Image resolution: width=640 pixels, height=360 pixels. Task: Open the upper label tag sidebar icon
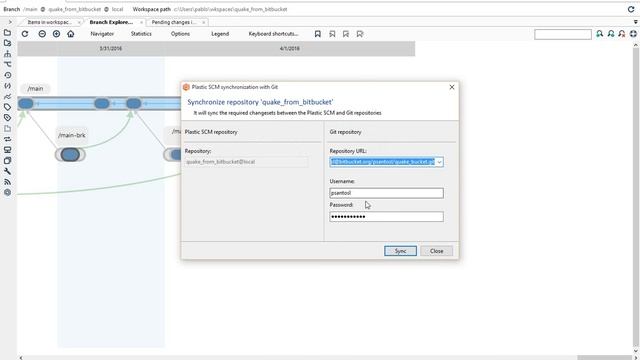(x=7, y=107)
